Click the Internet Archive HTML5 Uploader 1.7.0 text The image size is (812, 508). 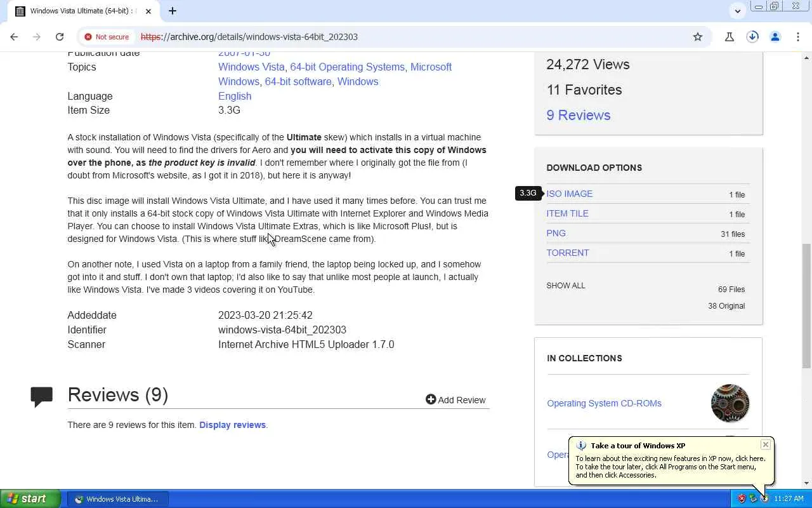[306, 344]
